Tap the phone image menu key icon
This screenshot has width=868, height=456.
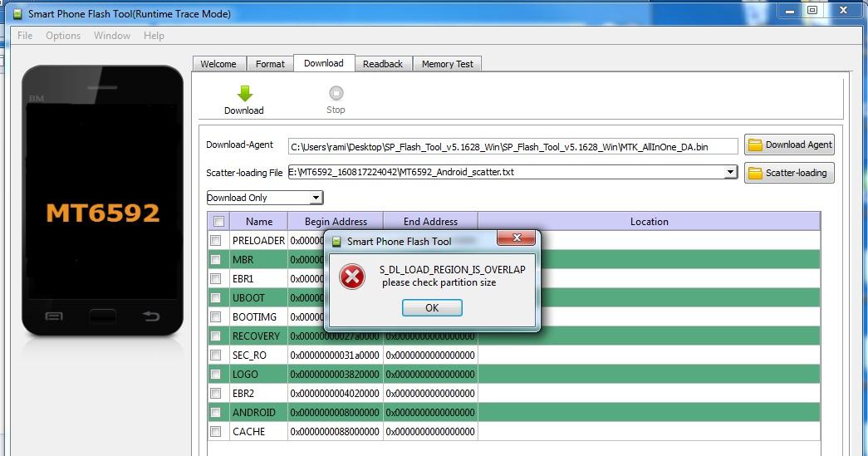coord(54,316)
